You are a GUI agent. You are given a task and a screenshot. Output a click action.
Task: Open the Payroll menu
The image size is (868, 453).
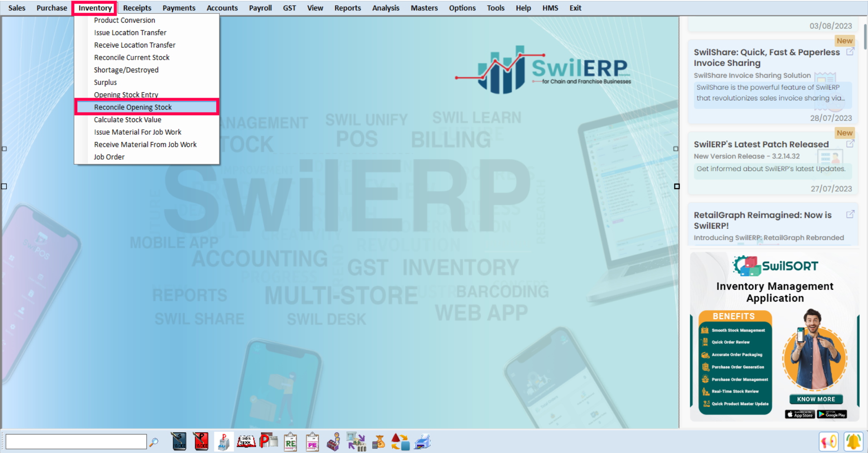click(260, 8)
